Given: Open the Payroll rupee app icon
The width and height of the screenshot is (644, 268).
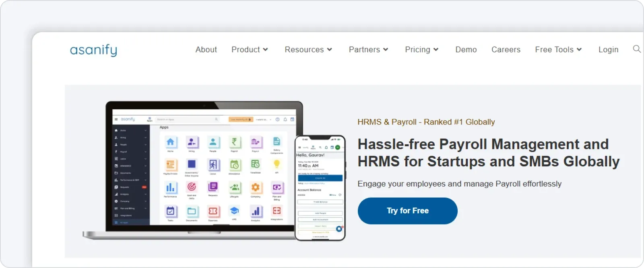Looking at the screenshot, I should click(234, 142).
